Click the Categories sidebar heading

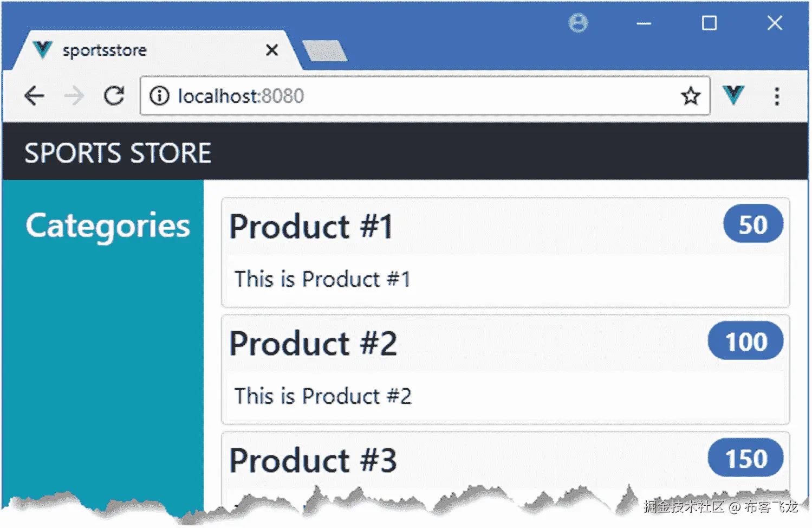click(x=108, y=226)
